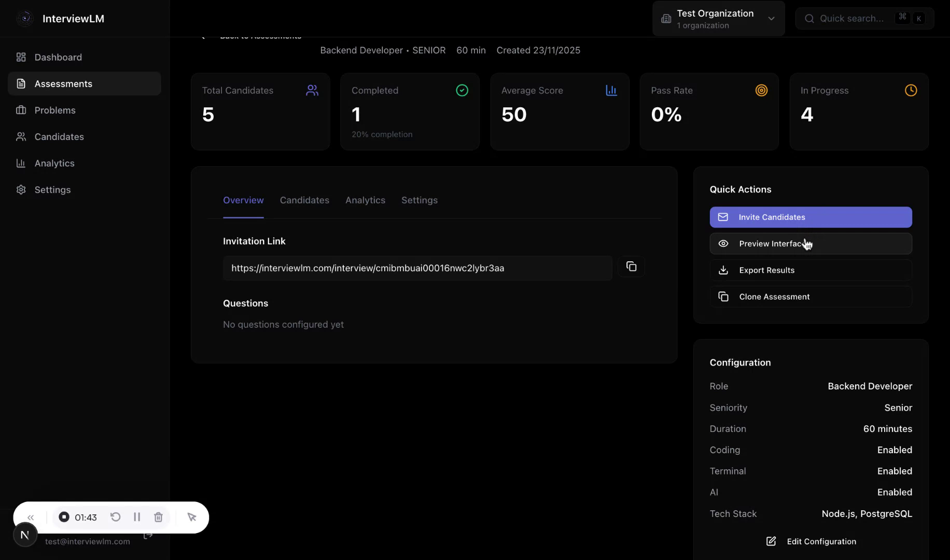
Task: View Analytics from the sidebar
Action: [54, 163]
